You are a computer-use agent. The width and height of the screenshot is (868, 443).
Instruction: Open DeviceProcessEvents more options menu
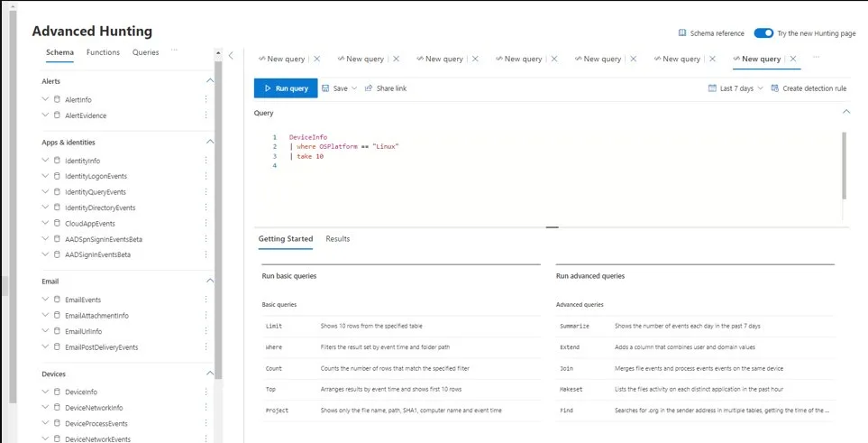point(206,423)
